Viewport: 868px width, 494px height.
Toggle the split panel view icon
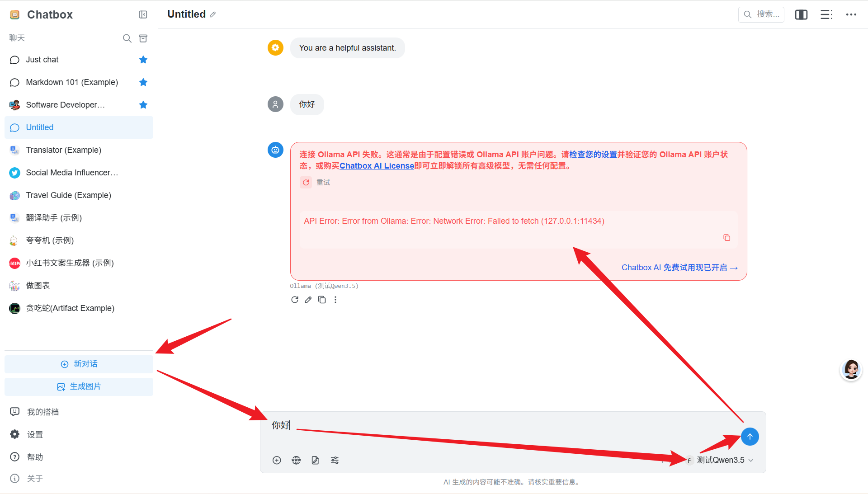coord(801,14)
